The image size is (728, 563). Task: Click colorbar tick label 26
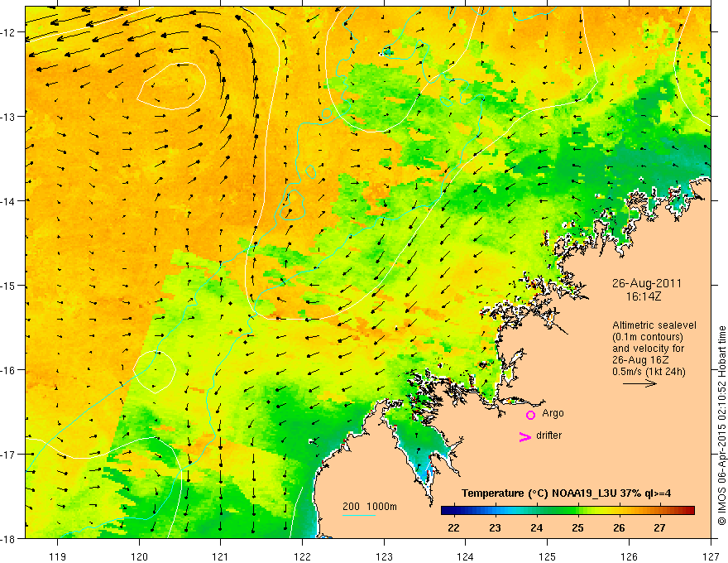pos(619,527)
